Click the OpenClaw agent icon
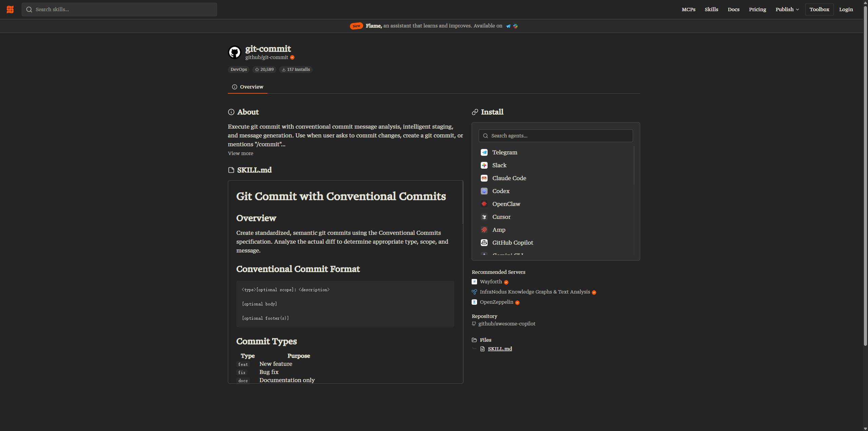The width and height of the screenshot is (868, 431). tap(484, 204)
